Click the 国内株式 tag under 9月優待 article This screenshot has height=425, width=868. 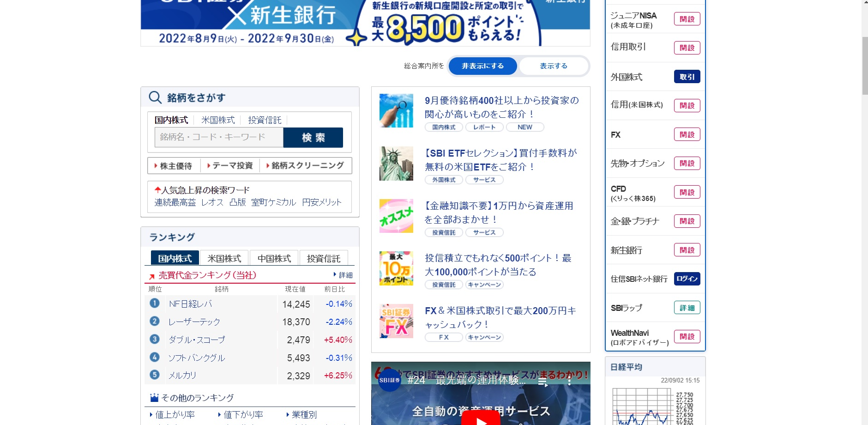(x=444, y=127)
